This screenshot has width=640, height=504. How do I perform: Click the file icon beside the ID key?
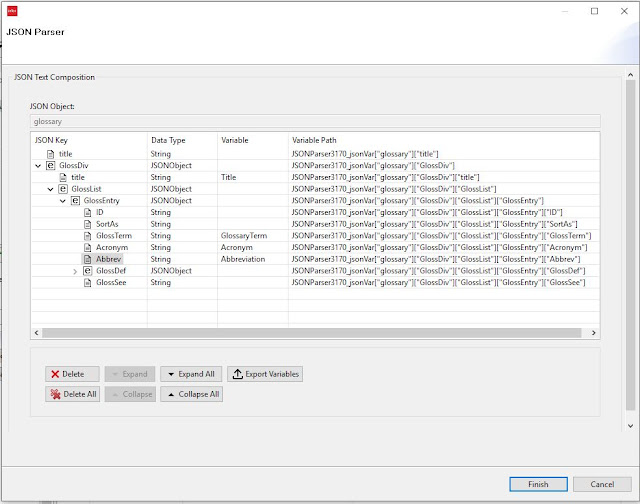(x=87, y=213)
